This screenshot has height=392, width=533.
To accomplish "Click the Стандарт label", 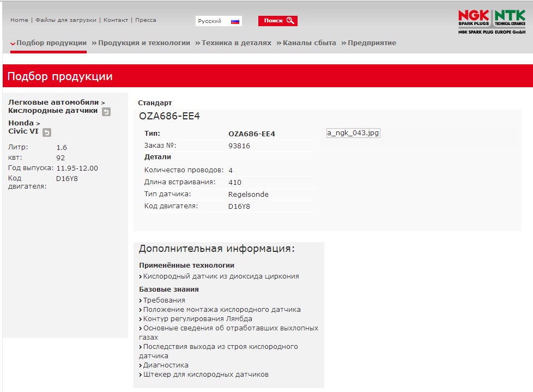I will 155,103.
